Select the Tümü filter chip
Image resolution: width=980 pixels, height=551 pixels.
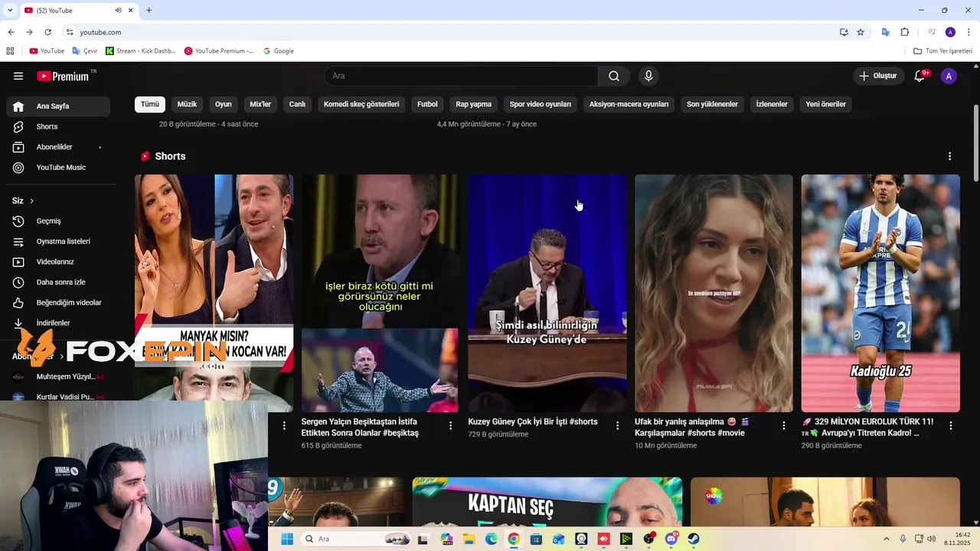tap(150, 104)
